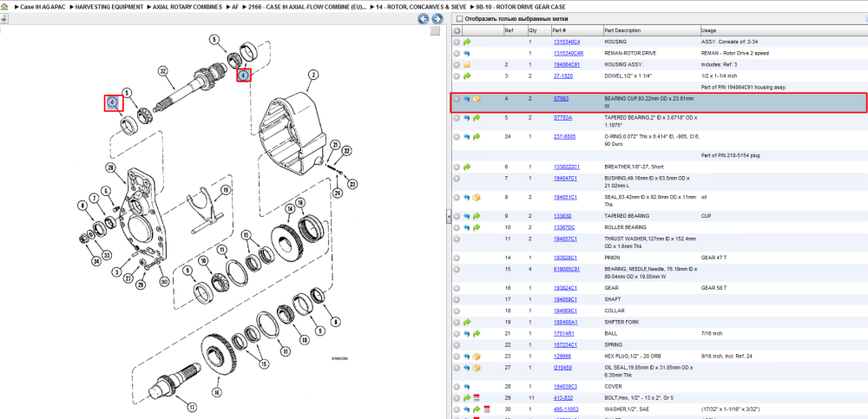Open AF breadcrumb item

(x=235, y=7)
